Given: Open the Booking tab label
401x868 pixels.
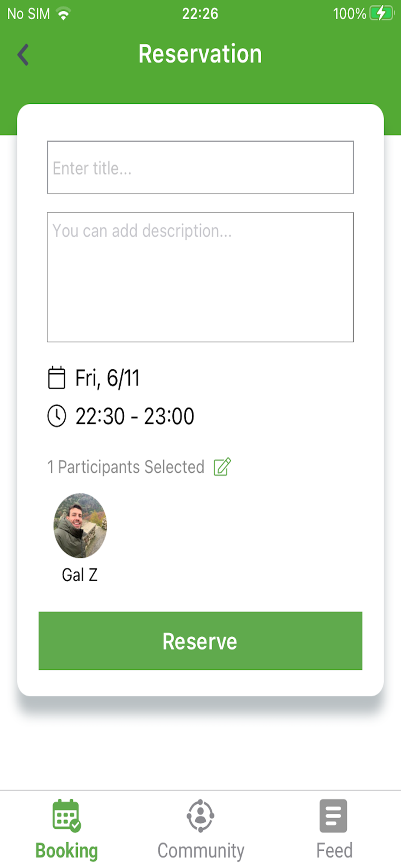Looking at the screenshot, I should pyautogui.click(x=66, y=851).
